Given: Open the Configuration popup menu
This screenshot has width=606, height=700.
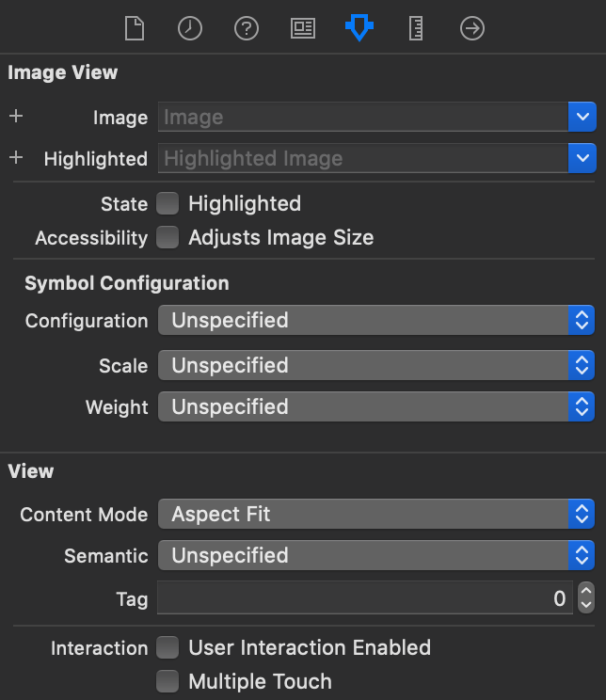Looking at the screenshot, I should point(376,320).
